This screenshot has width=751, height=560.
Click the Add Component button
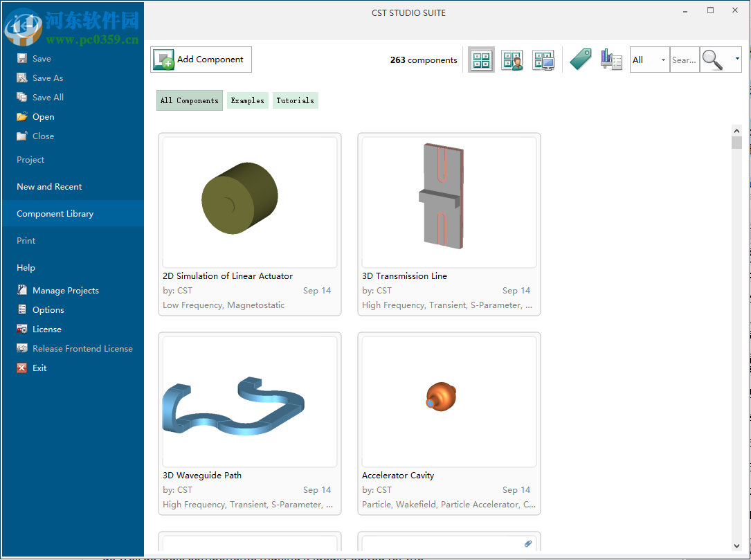click(201, 60)
